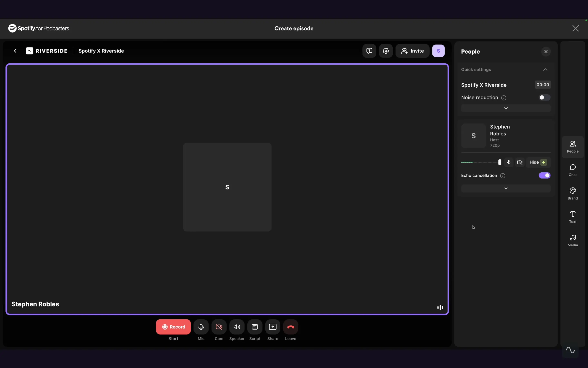Open the People tab in sidebar
The width and height of the screenshot is (588, 368).
click(573, 147)
